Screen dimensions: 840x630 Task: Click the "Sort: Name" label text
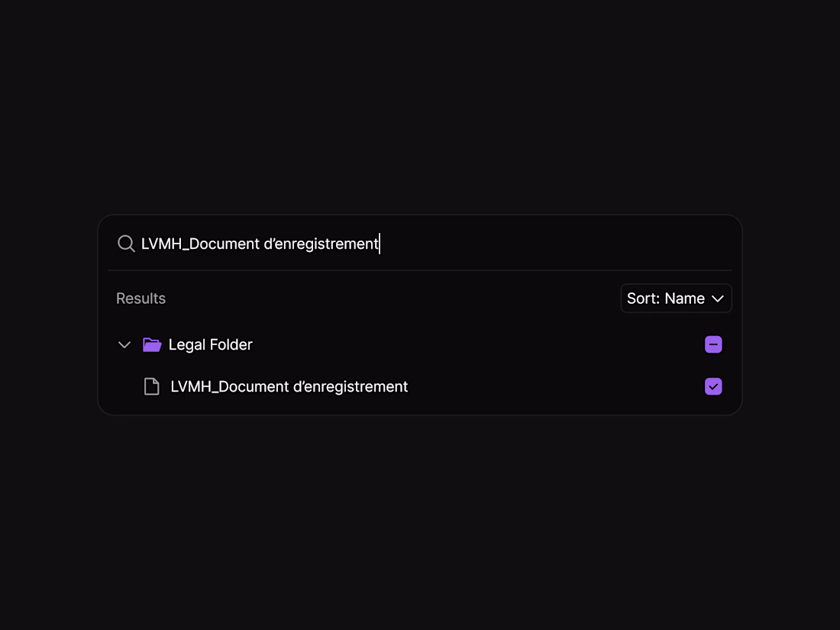pyautogui.click(x=665, y=299)
